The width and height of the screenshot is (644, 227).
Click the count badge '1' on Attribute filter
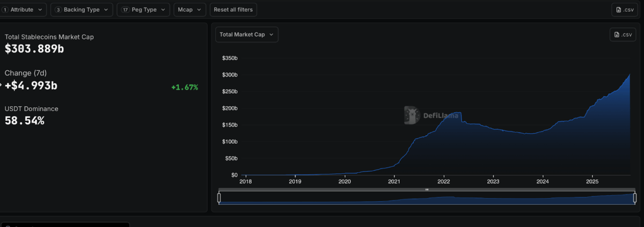click(x=5, y=10)
